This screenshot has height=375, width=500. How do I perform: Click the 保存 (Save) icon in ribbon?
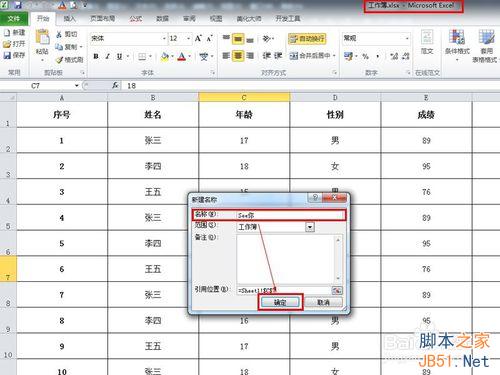7,55
